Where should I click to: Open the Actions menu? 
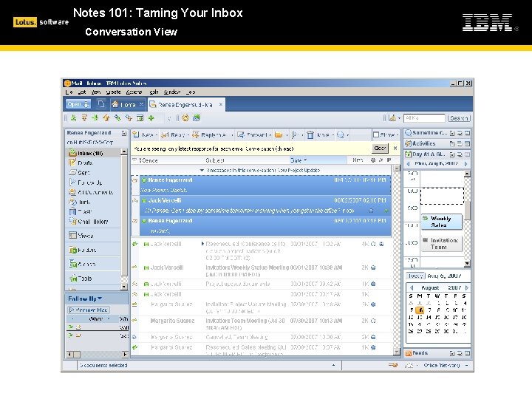(134, 92)
